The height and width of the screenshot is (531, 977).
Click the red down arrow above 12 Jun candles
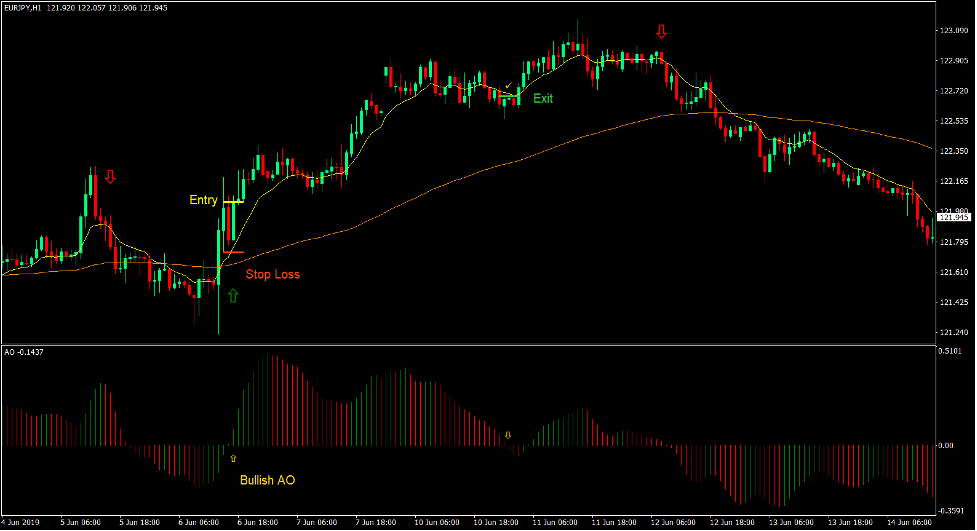point(660,32)
